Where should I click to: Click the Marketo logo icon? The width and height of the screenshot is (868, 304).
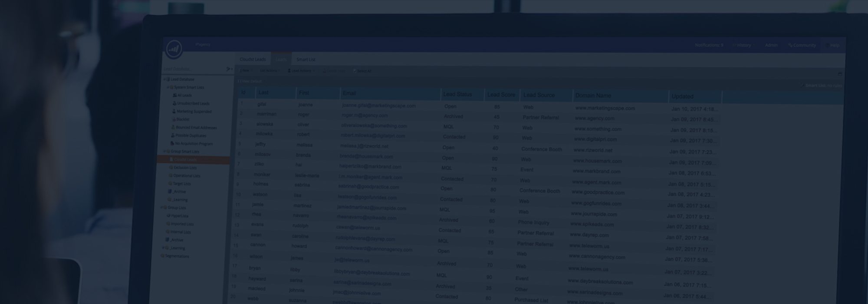point(174,48)
